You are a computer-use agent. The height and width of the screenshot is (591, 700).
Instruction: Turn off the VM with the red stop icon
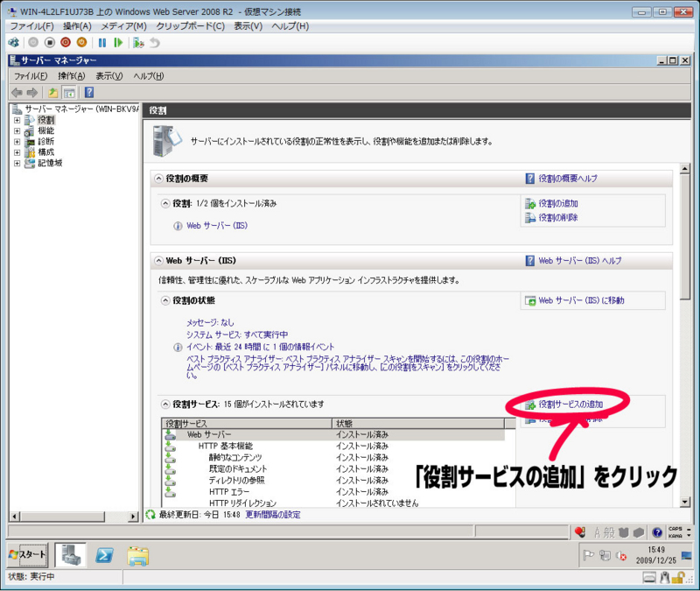click(66, 44)
